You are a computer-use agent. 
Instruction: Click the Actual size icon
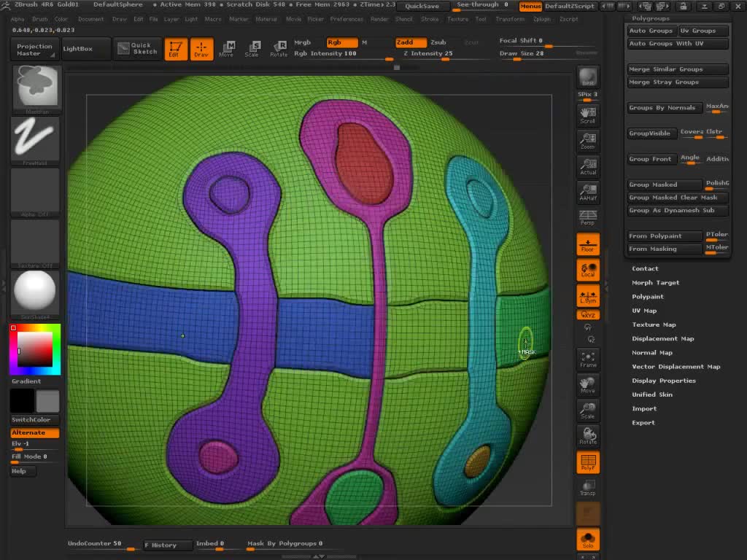(587, 166)
